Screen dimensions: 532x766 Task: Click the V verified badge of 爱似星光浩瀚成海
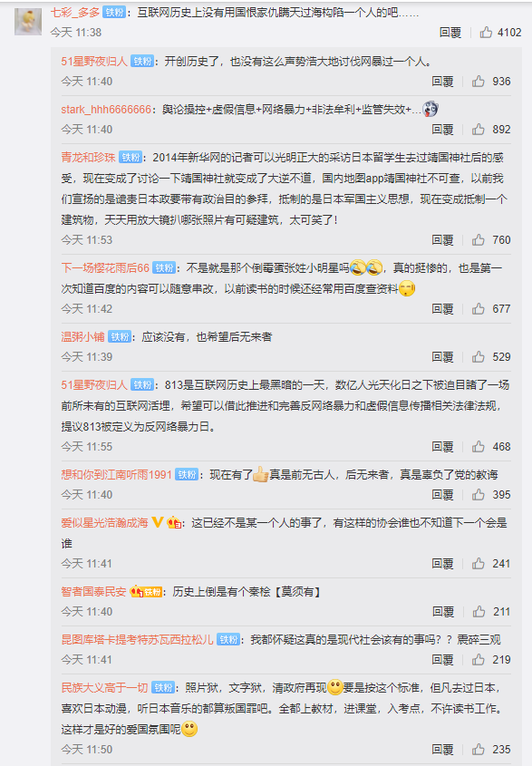coord(158,522)
